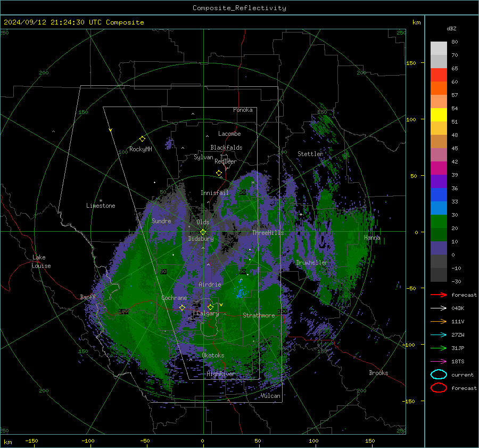Click the 18TS legend label
Image resolution: width=479 pixels, height=448 pixels.
[458, 362]
